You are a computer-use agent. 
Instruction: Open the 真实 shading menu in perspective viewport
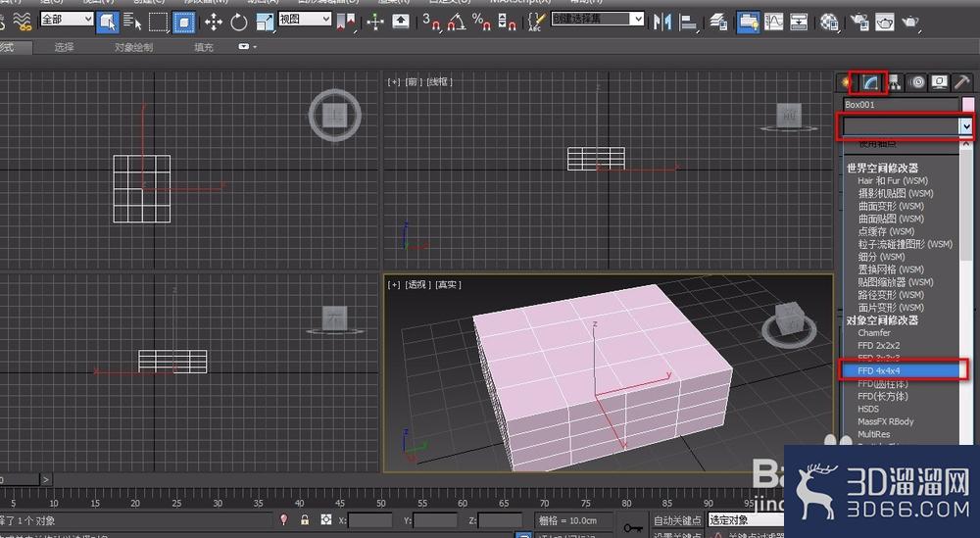click(448, 285)
